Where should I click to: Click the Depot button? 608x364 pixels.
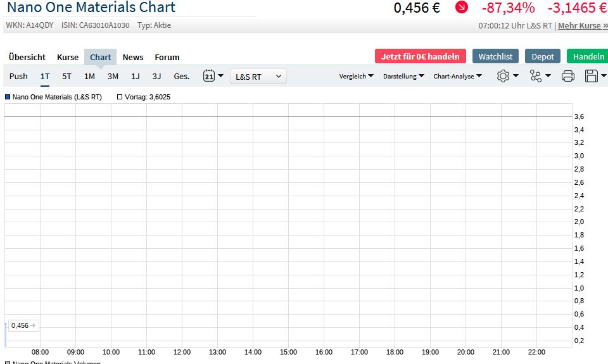[543, 56]
